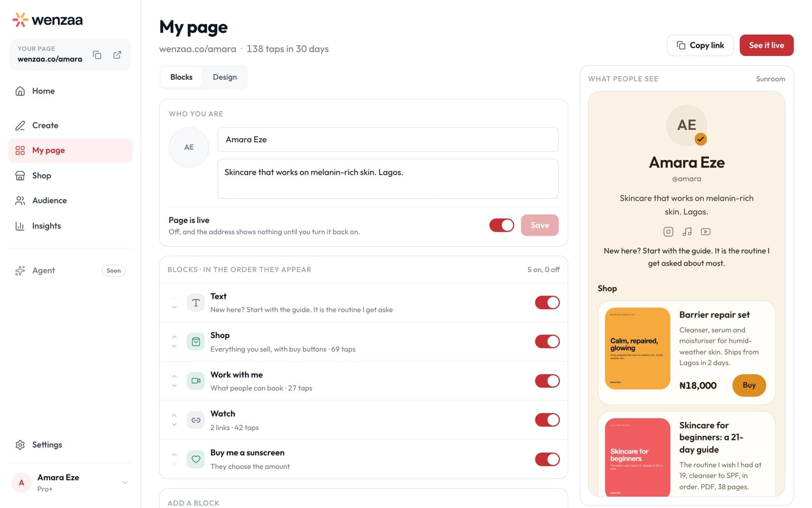Click the Watch block link icon
Viewport: 812px width, 508px height.
pos(196,420)
